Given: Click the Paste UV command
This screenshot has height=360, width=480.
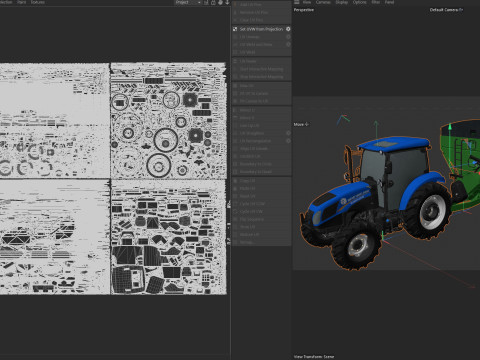Looking at the screenshot, I should tap(262, 188).
